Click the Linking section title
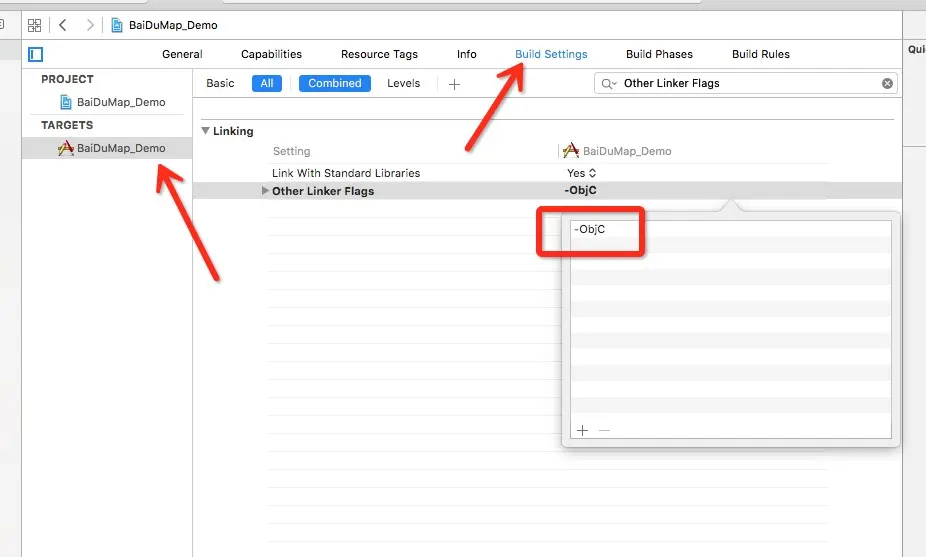 point(233,131)
